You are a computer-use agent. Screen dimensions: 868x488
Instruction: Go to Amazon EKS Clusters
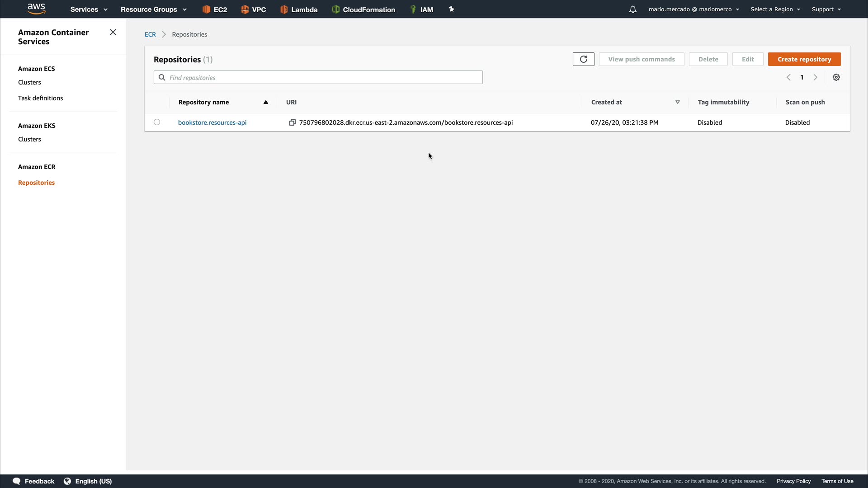pos(29,139)
